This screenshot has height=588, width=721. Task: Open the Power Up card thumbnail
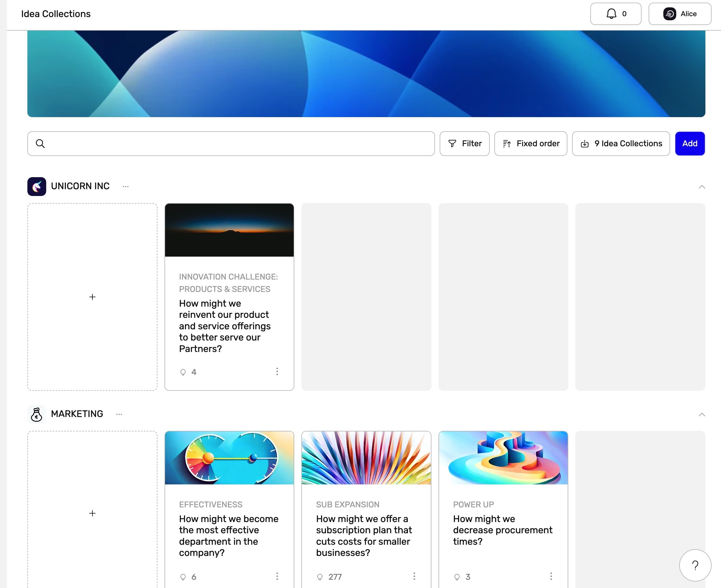point(503,458)
